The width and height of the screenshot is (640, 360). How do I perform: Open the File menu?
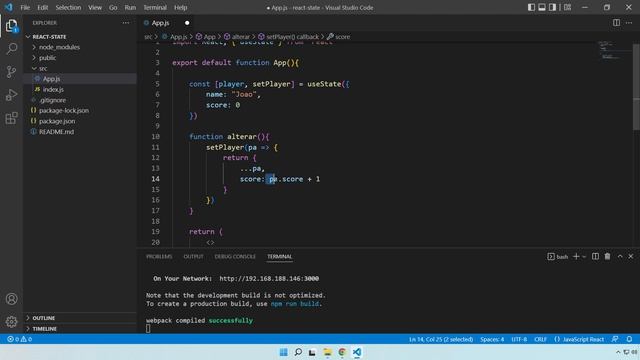25,7
